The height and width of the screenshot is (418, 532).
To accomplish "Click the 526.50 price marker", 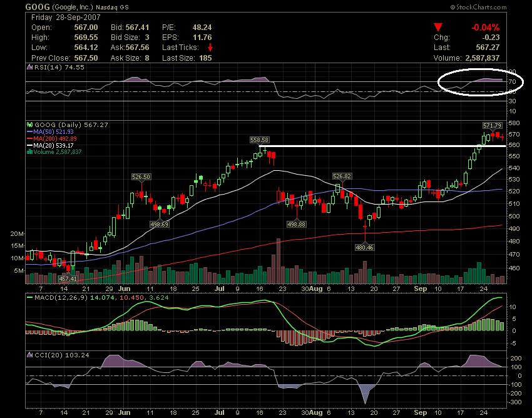I will point(141,176).
